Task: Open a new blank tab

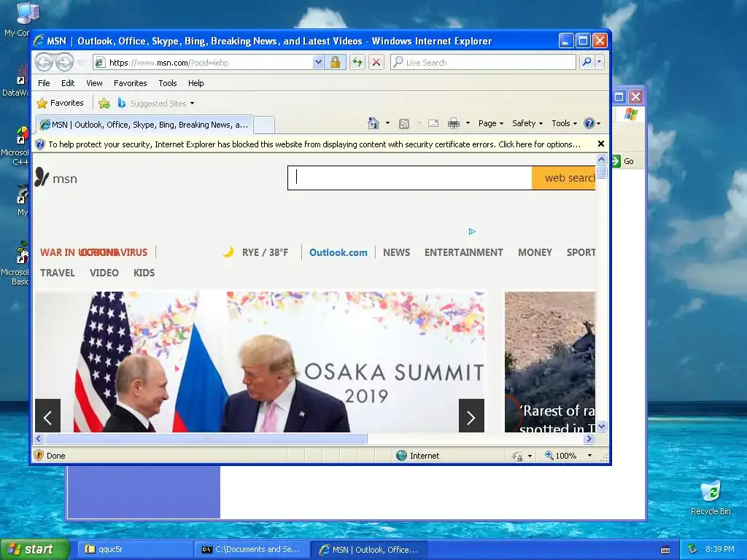Action: pos(264,125)
